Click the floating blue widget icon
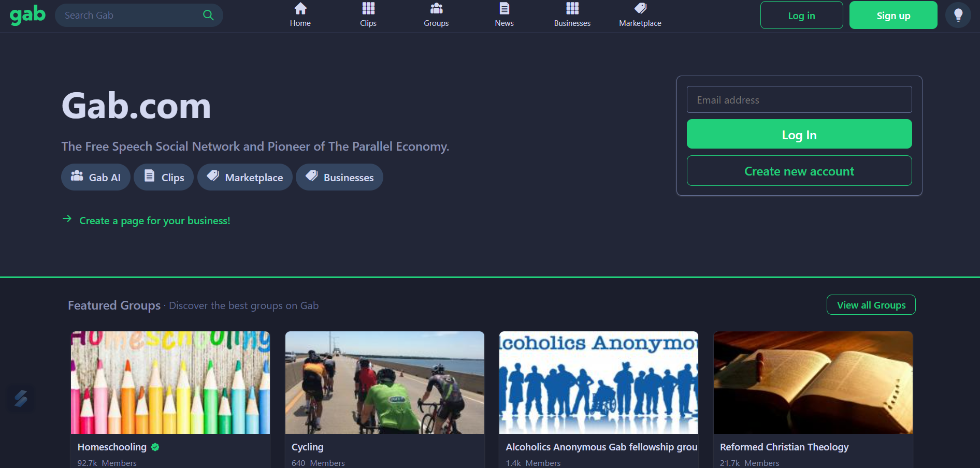Viewport: 980px width, 468px height. (x=21, y=398)
